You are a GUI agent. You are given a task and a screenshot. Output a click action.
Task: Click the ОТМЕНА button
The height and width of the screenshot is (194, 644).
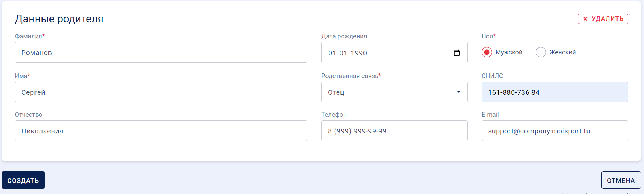tap(621, 180)
